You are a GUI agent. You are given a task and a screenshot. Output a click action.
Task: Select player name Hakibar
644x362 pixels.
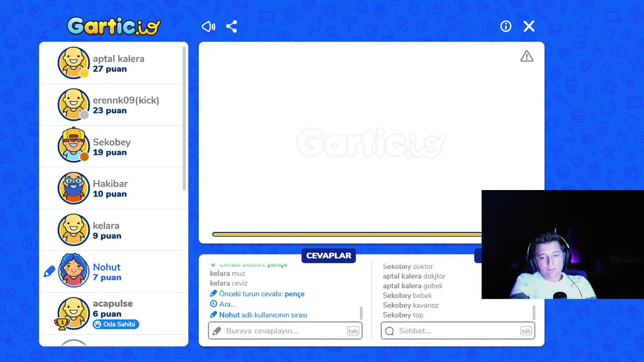[x=110, y=184]
